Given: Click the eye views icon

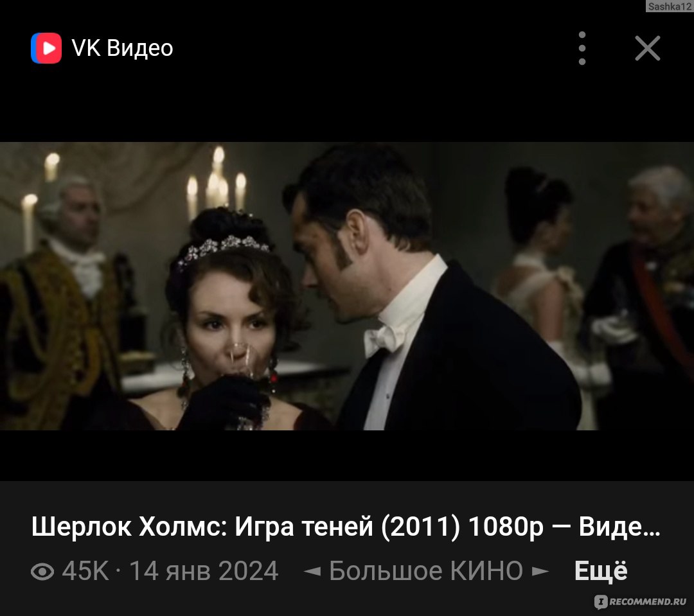Looking at the screenshot, I should [x=42, y=571].
